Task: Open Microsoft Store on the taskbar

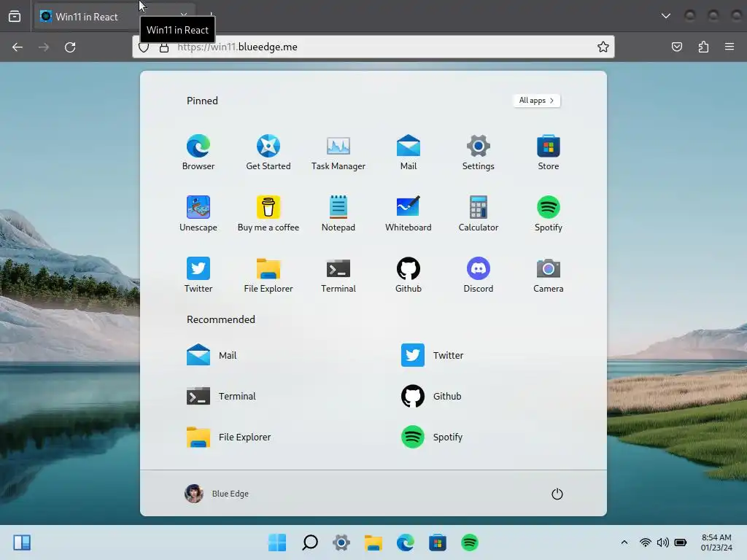Action: click(438, 542)
